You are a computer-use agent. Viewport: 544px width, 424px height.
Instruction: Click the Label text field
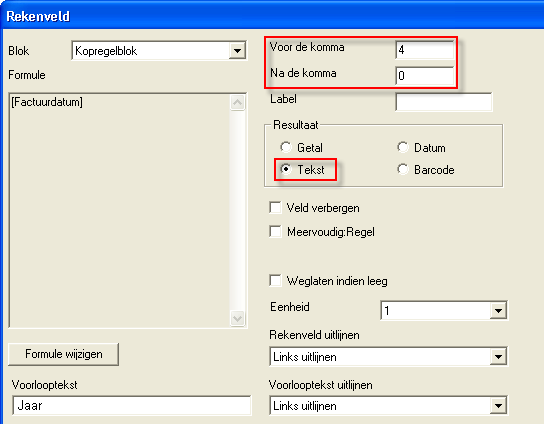tap(443, 102)
